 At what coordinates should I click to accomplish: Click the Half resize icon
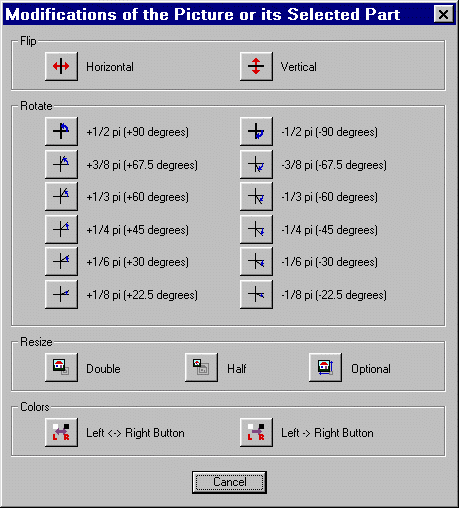(201, 367)
